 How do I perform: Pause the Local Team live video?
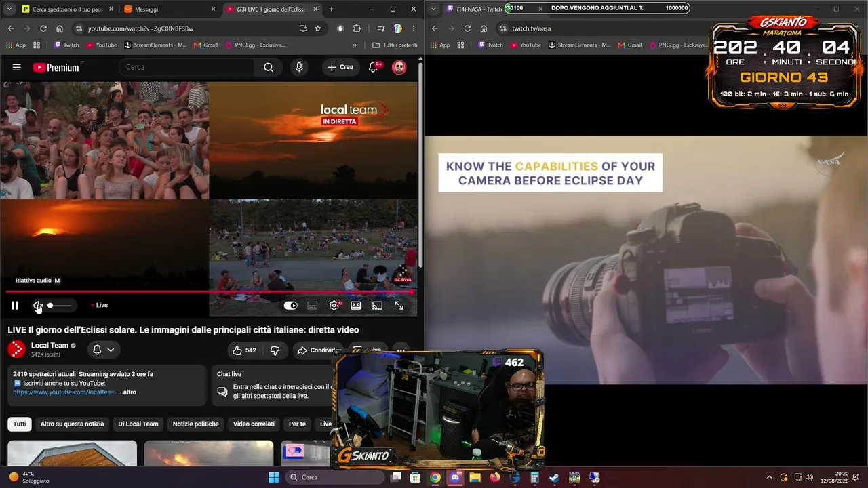(15, 306)
